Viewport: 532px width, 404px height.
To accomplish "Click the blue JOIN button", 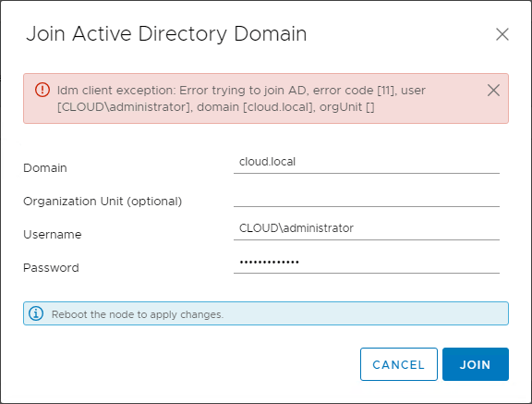I will [476, 364].
